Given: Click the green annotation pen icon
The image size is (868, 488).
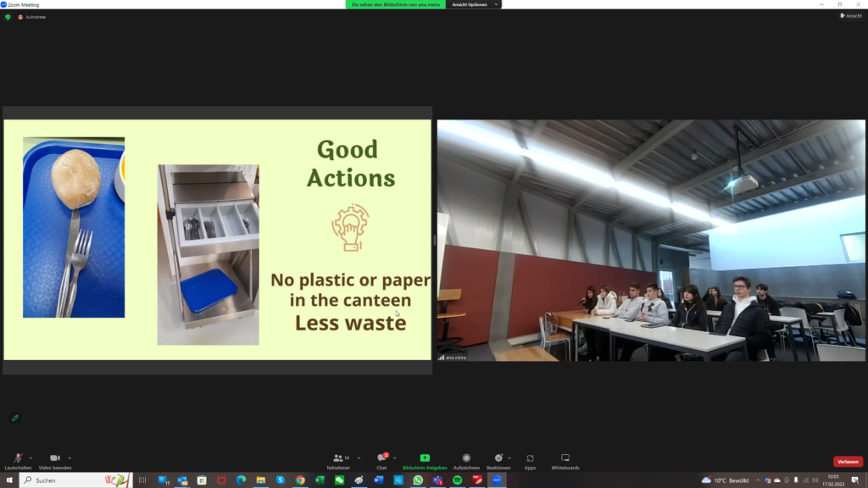Looking at the screenshot, I should click(15, 418).
